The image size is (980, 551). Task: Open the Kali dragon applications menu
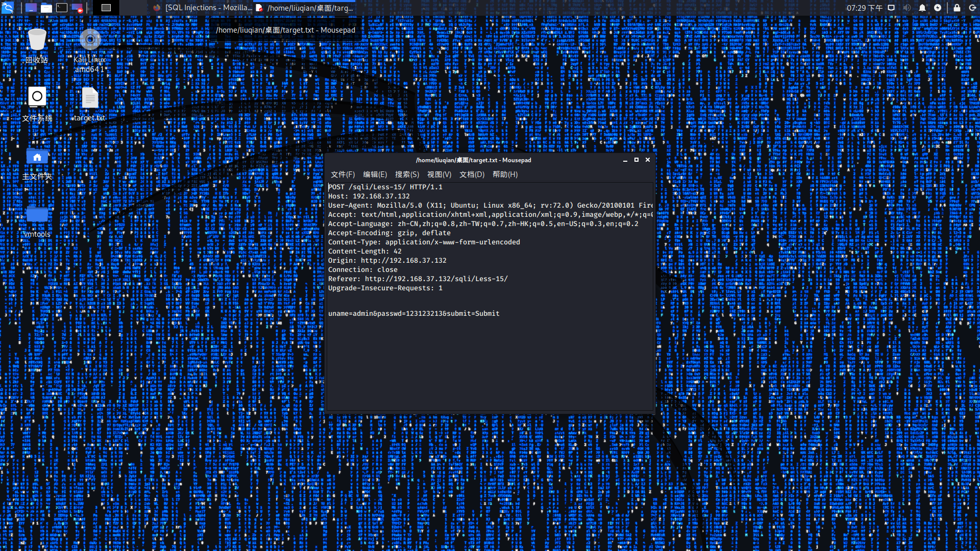[7, 8]
